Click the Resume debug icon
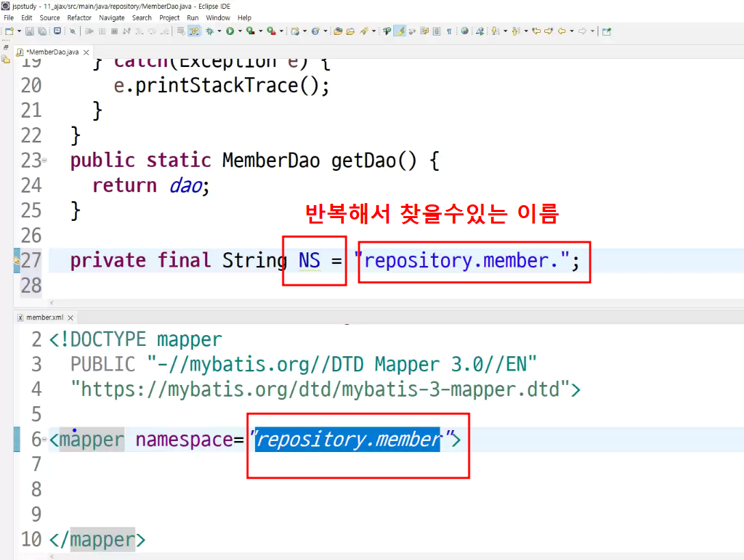 point(89,31)
